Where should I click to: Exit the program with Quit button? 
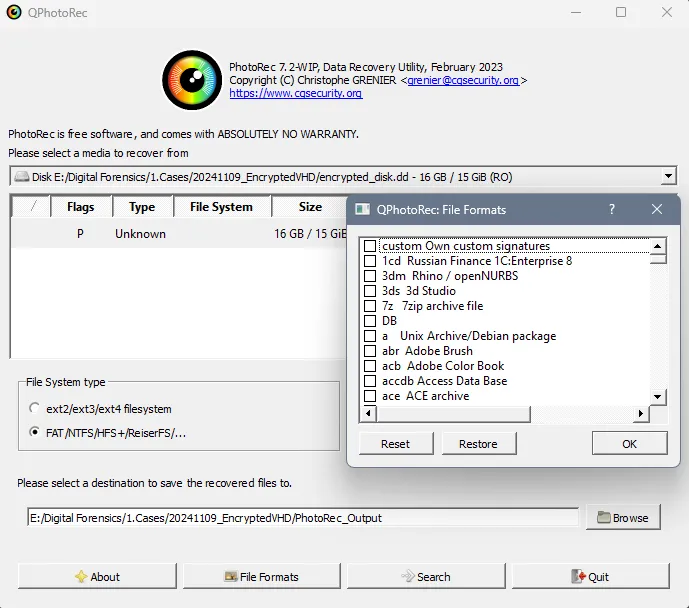pyautogui.click(x=590, y=576)
